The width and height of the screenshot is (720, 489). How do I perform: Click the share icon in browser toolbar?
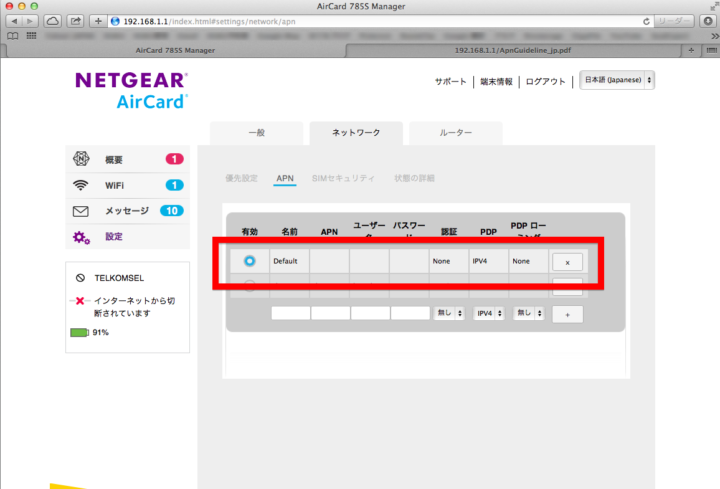[x=75, y=21]
